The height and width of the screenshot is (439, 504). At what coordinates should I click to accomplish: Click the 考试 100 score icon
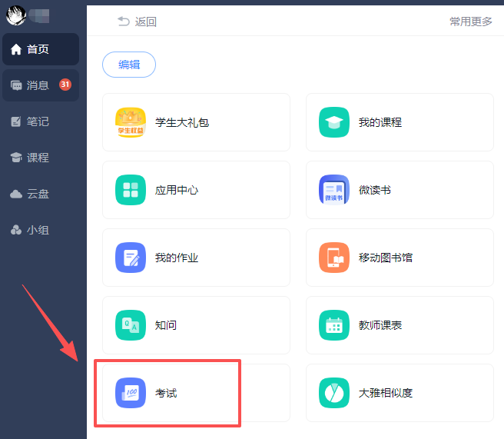(x=131, y=393)
